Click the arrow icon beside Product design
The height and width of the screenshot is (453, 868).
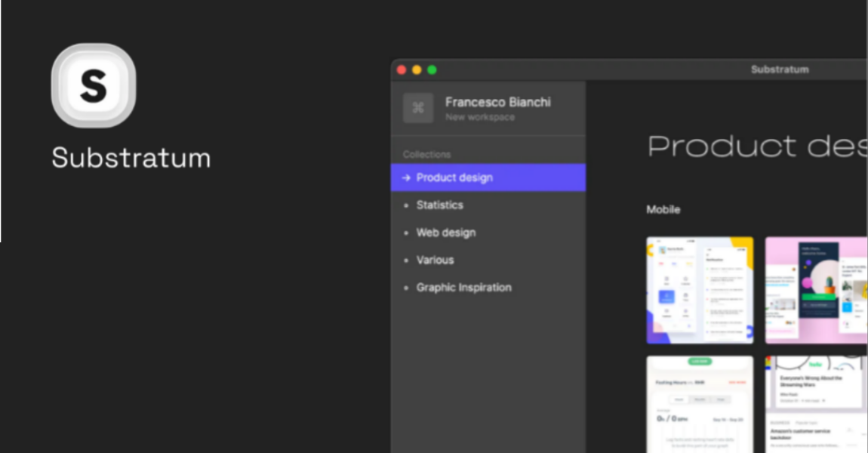tap(406, 177)
